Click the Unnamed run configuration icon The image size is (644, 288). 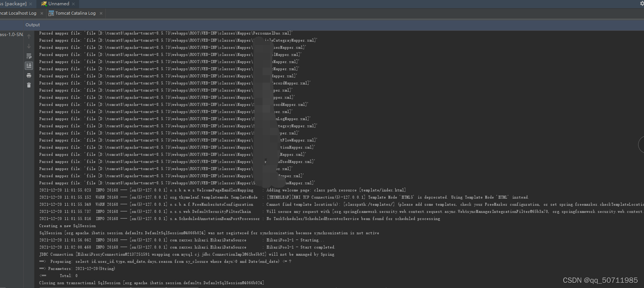(x=44, y=4)
